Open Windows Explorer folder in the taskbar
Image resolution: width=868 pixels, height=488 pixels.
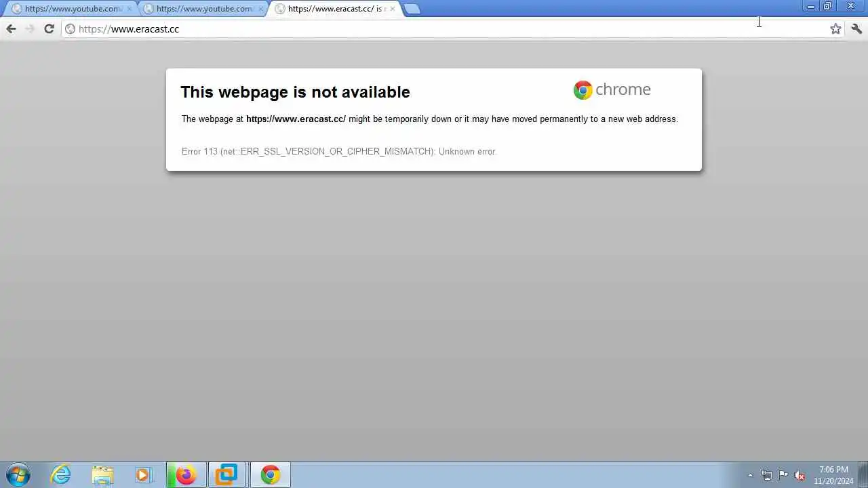(102, 474)
